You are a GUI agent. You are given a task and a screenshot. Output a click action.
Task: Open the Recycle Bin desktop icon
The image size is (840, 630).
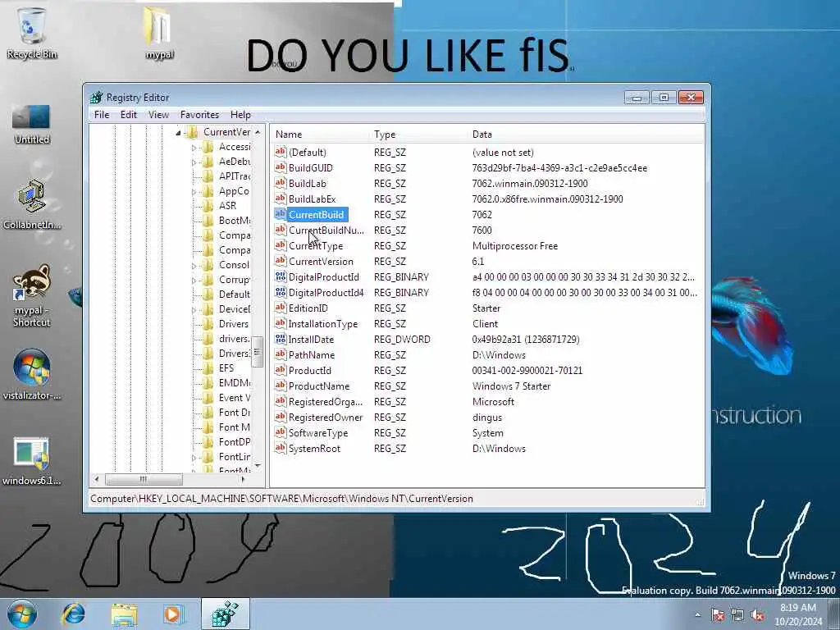coord(32,33)
